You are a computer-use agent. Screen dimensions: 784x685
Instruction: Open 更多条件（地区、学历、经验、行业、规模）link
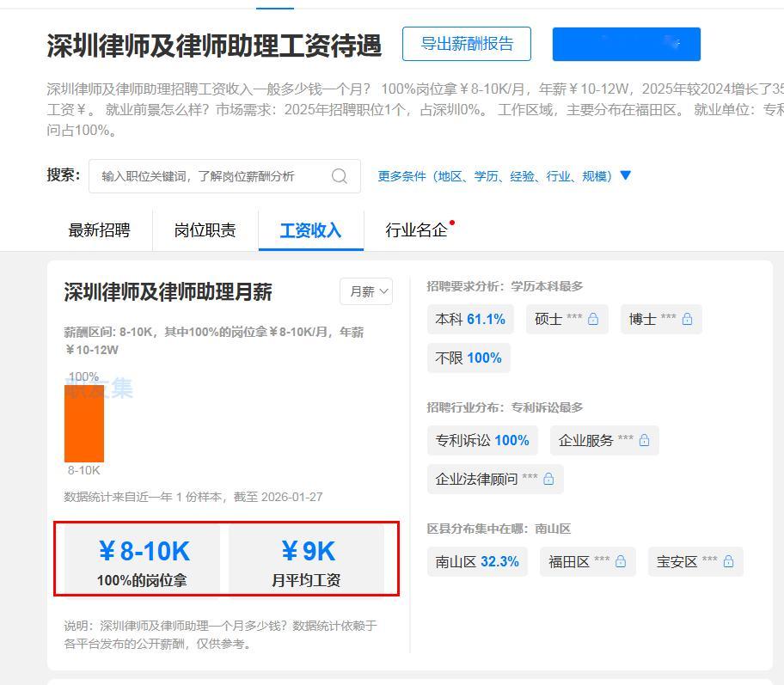tap(494, 176)
